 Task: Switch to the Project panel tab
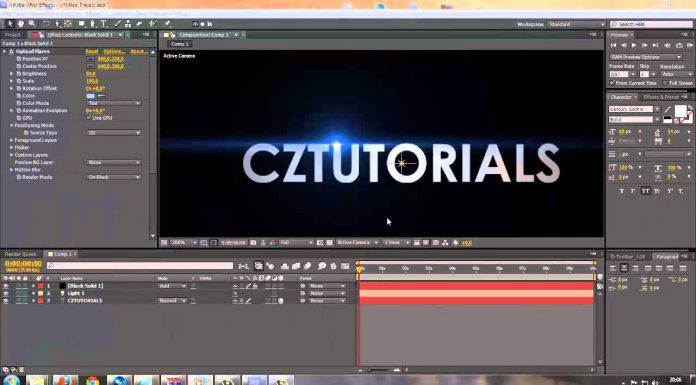click(x=13, y=35)
